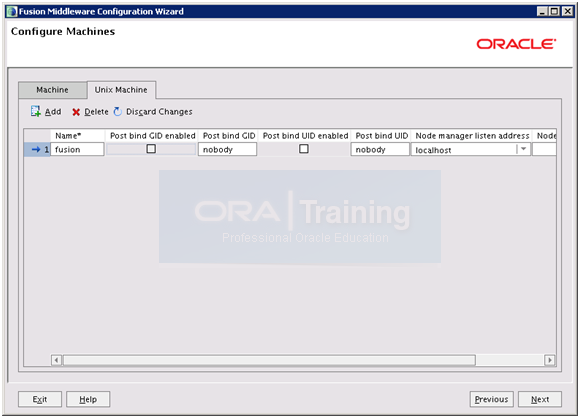Maximize the Configuration Wizard window

coord(554,11)
